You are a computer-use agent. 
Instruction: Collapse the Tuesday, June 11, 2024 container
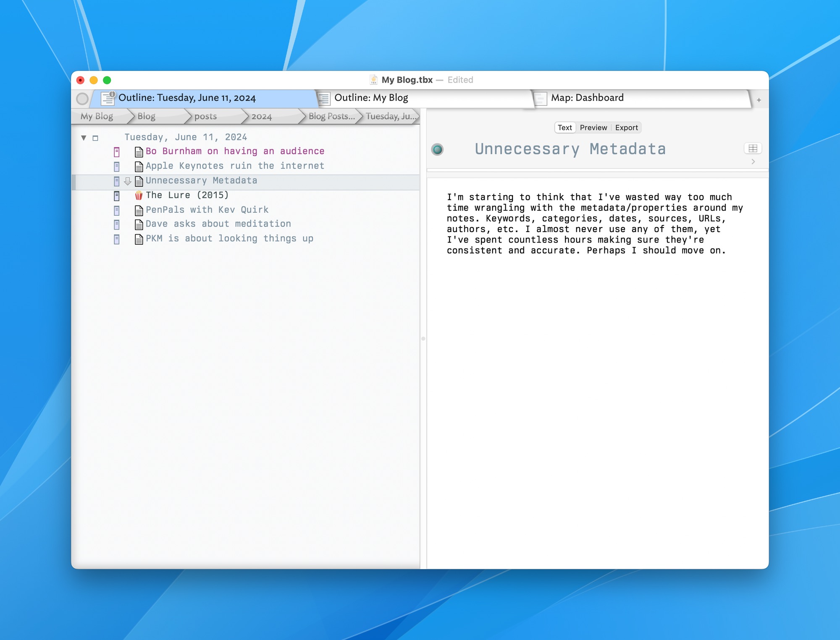pos(84,138)
